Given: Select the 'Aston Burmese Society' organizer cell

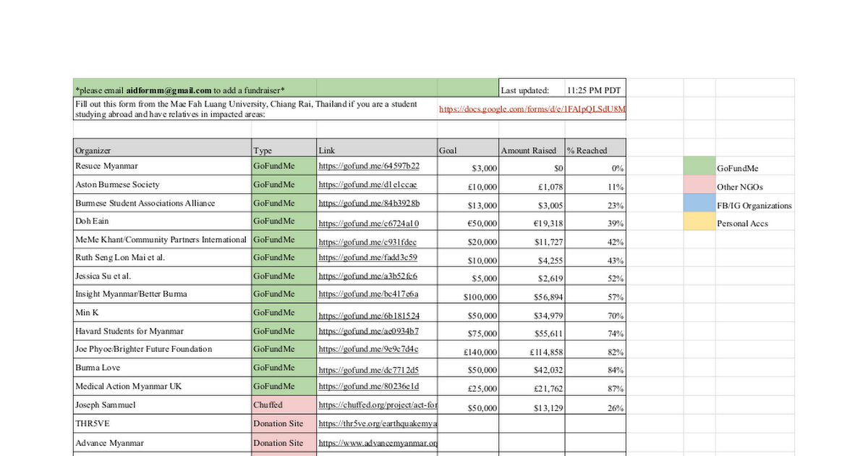Looking at the screenshot, I should (162, 185).
